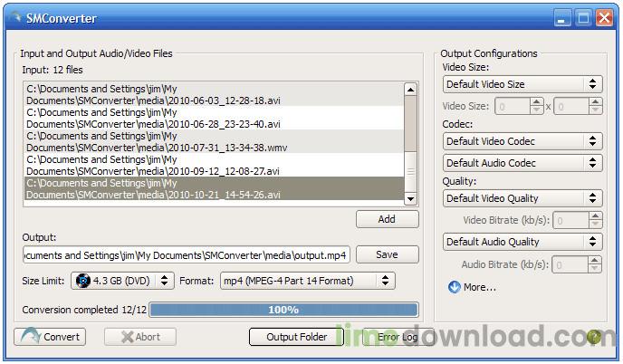Select file 2010-06-03_12-28-18.avi
Image resolution: width=623 pixels, height=364 pixels.
[214, 94]
